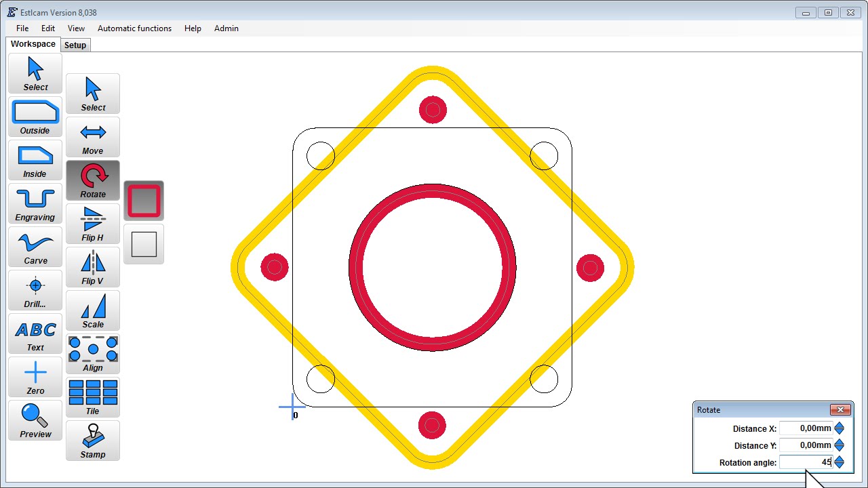
Task: Click the Distance X input field
Action: 806,428
